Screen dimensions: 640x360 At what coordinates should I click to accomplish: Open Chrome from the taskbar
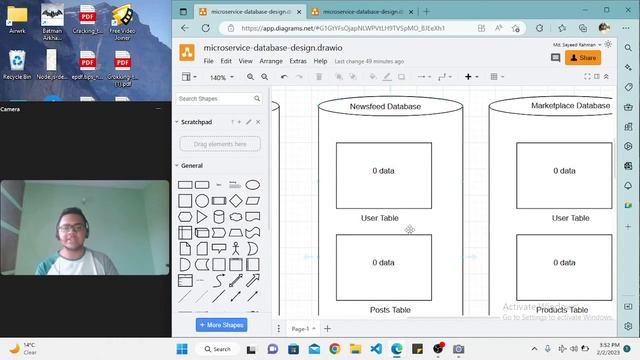(335, 349)
